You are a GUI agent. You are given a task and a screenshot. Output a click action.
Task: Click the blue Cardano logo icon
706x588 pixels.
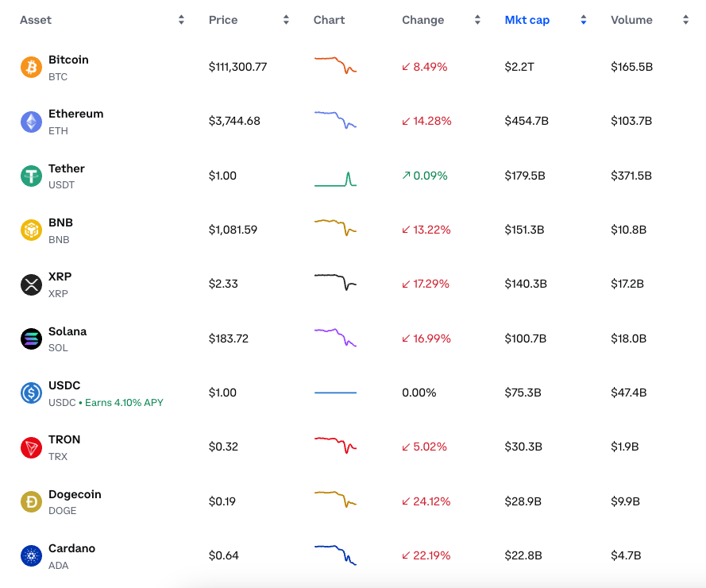pos(32,555)
